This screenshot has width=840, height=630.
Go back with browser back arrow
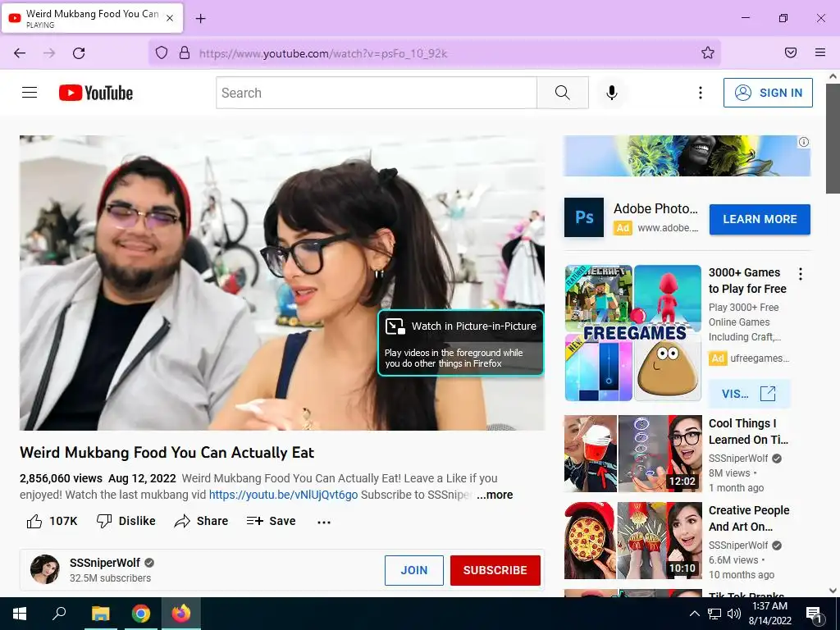pyautogui.click(x=20, y=53)
